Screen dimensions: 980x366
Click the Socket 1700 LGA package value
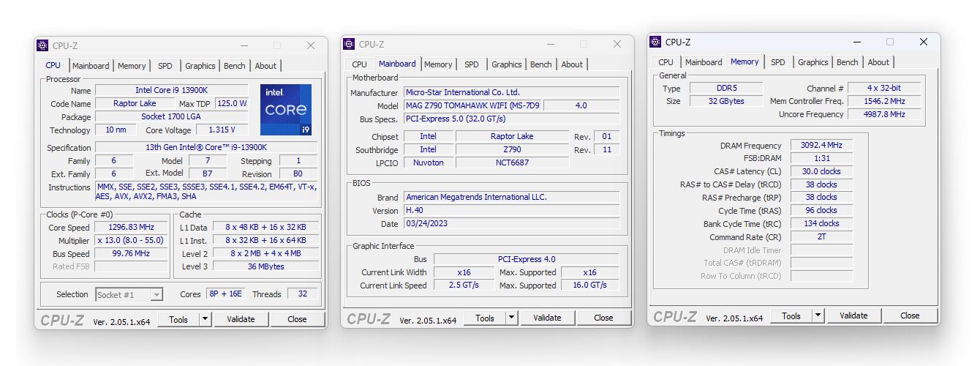[172, 117]
